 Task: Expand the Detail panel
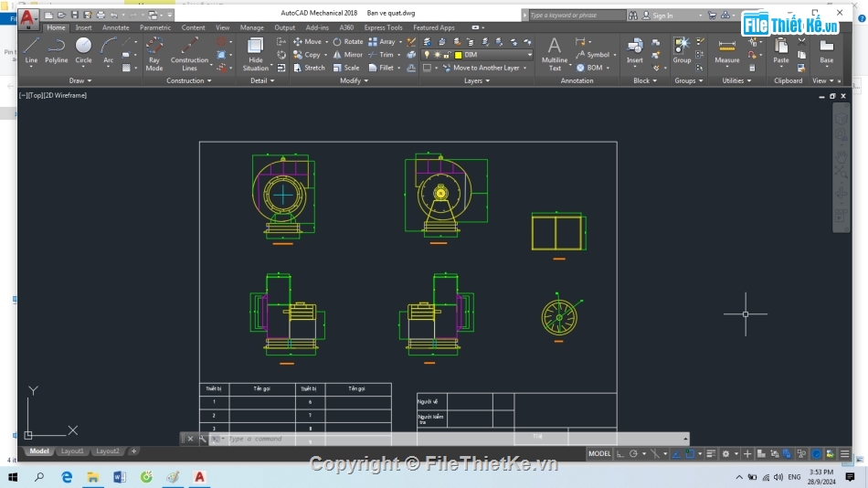[262, 80]
